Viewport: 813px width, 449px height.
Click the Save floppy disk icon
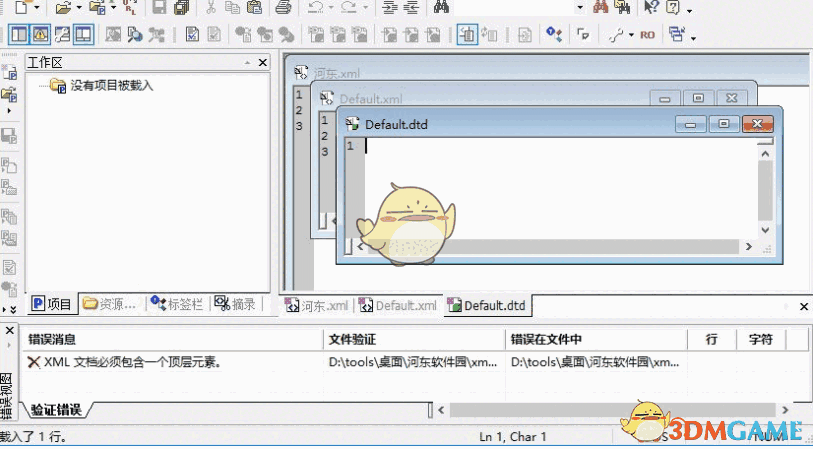click(x=159, y=7)
